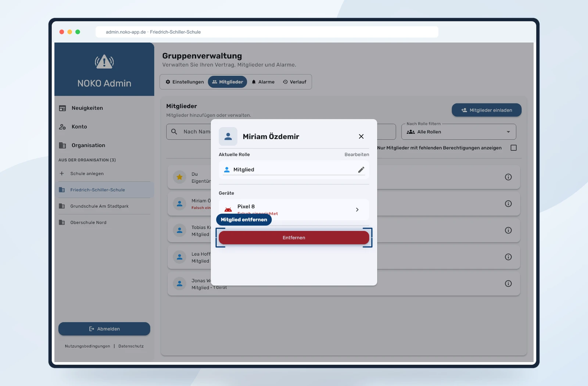
Task: Show info for the Du owner row
Action: pos(508,177)
